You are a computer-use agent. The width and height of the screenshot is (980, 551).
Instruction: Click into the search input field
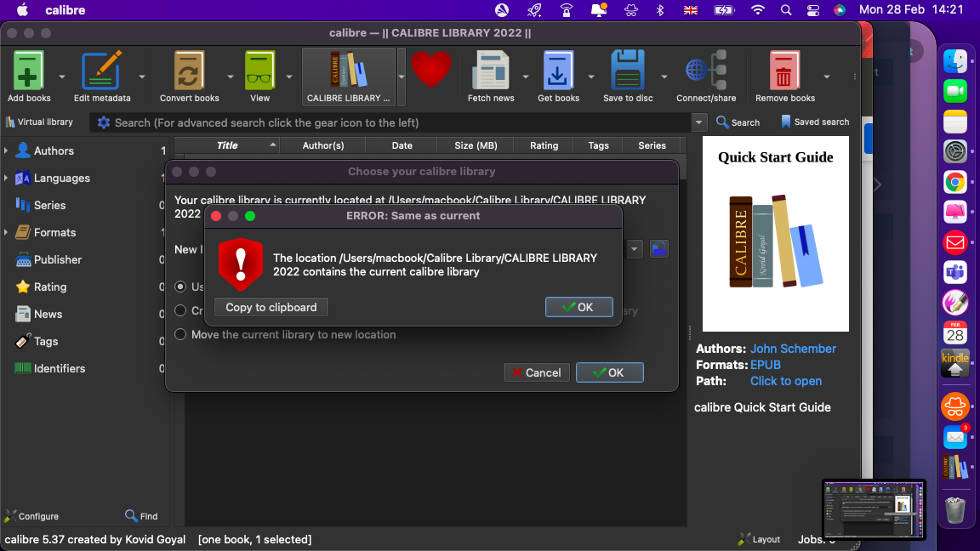click(x=402, y=122)
